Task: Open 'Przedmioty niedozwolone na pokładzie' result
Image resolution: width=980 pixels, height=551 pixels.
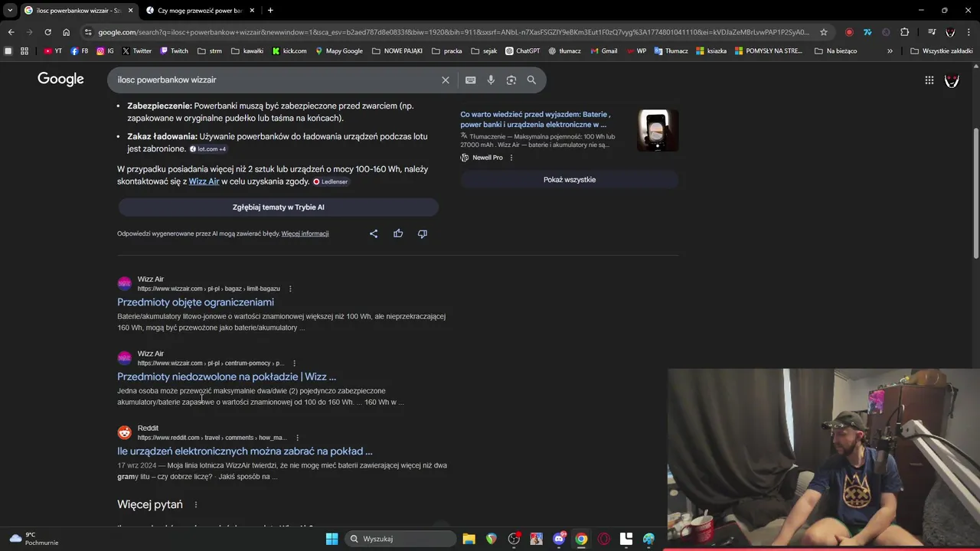Action: pos(227,377)
